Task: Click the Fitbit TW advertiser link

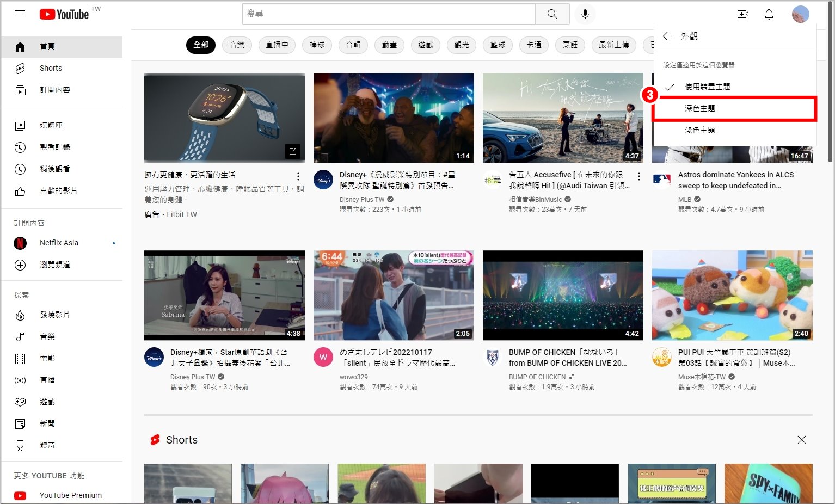Action: coord(182,214)
